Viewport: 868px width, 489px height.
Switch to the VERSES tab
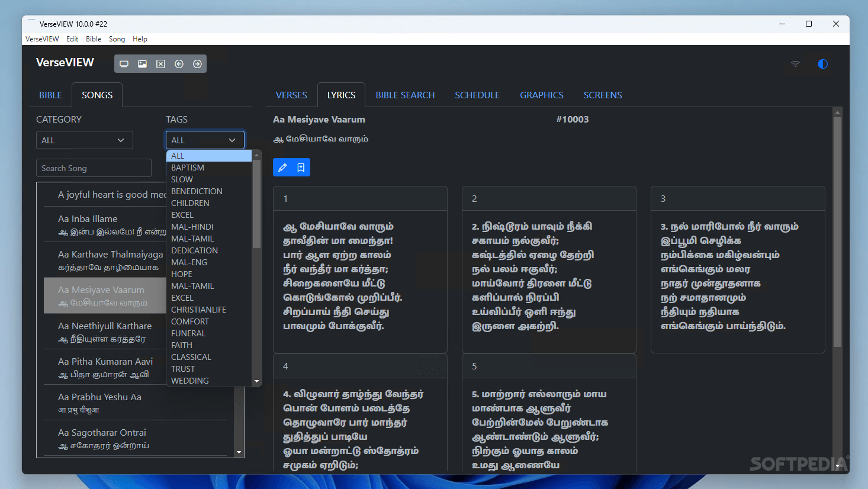pos(291,95)
